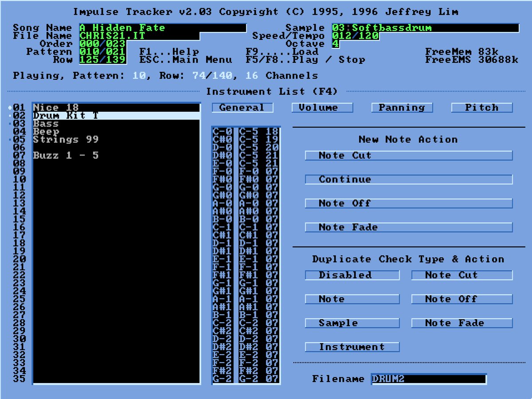Switch to the General tab
Viewport: 532px width, 399px height.
pos(243,108)
